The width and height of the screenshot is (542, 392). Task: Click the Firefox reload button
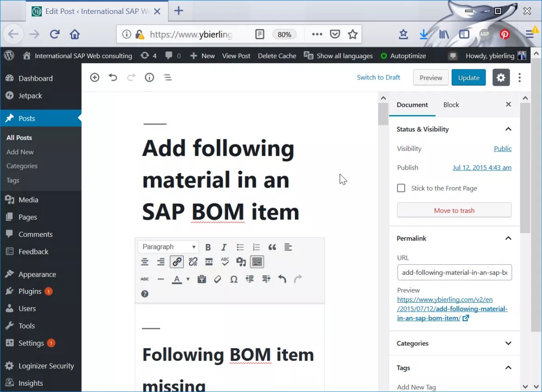pyautogui.click(x=55, y=34)
